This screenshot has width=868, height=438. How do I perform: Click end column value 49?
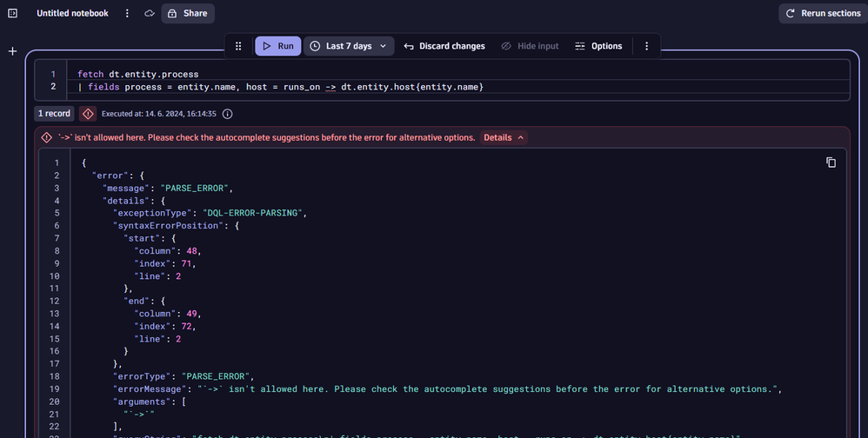(191, 314)
